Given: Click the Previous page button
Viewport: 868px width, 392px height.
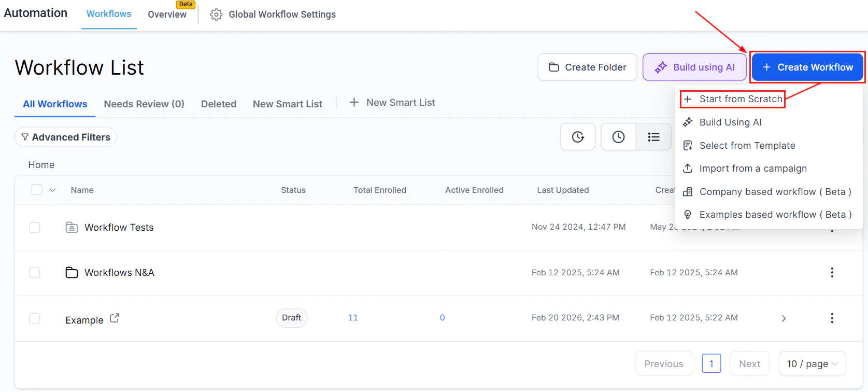Looking at the screenshot, I should point(664,364).
